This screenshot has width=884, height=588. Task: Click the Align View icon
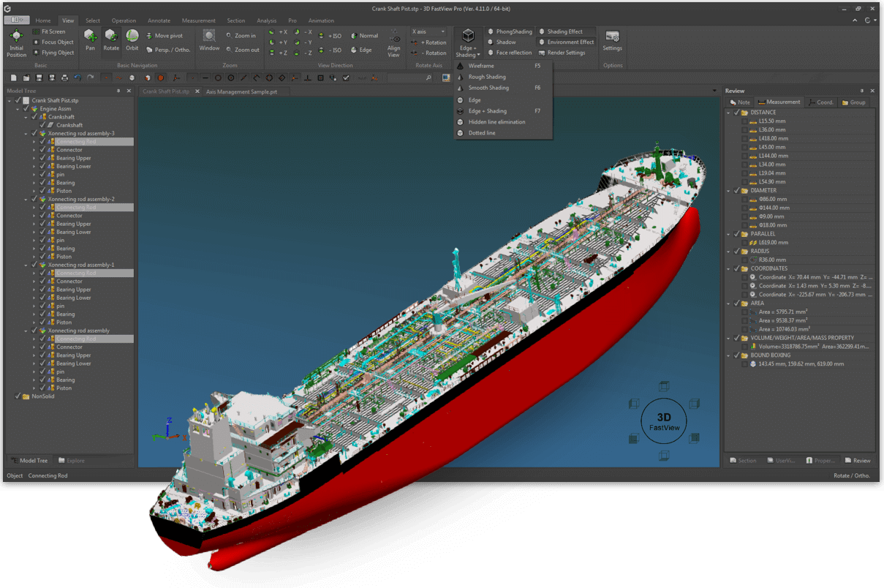click(x=393, y=38)
